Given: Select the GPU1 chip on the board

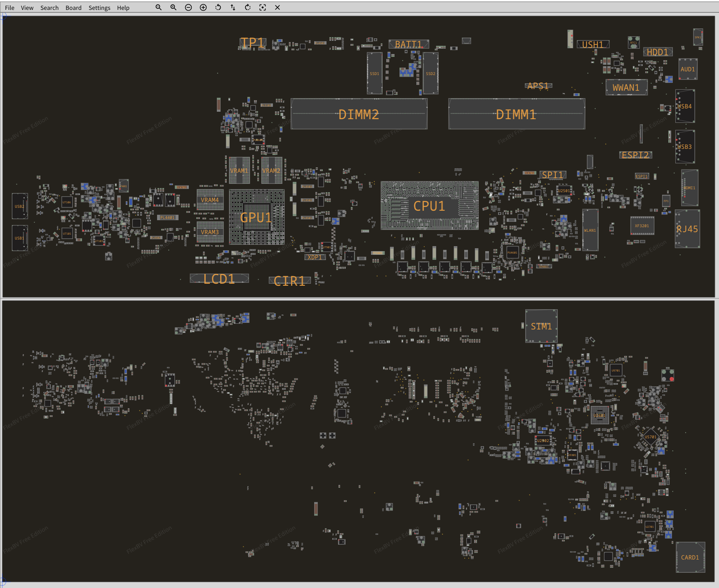Looking at the screenshot, I should pos(256,217).
